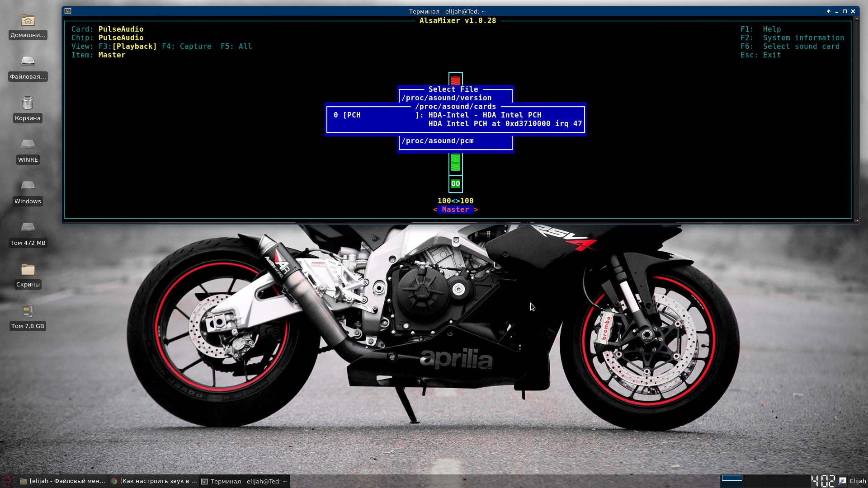Screen dimensions: 868x488
Task: Close the terminal window
Action: (x=853, y=11)
